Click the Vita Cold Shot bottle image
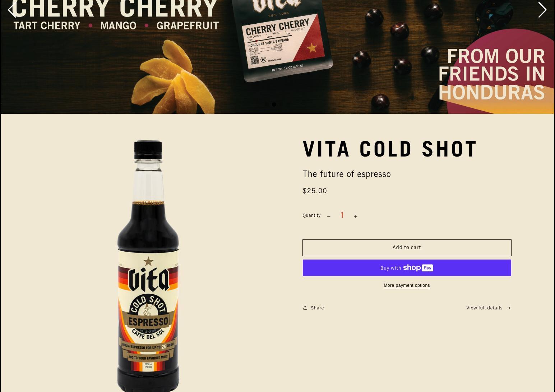The height and width of the screenshot is (392, 555). [148, 266]
